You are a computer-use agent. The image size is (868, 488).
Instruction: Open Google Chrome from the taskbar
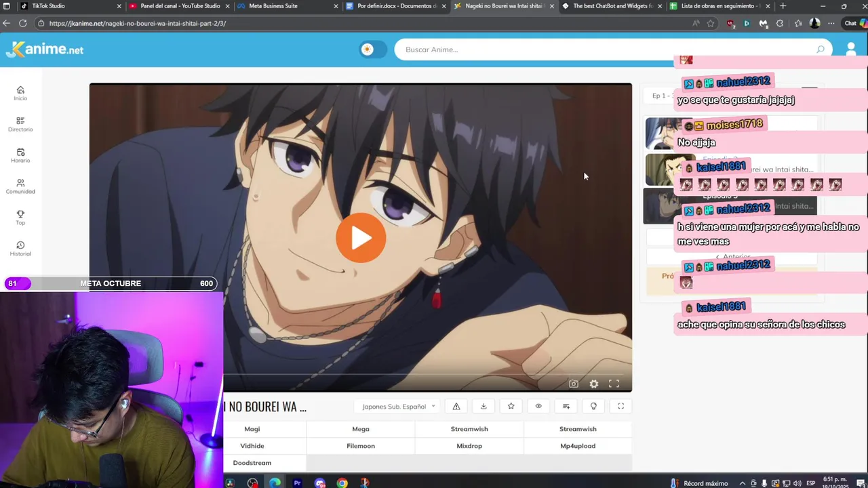tap(342, 483)
